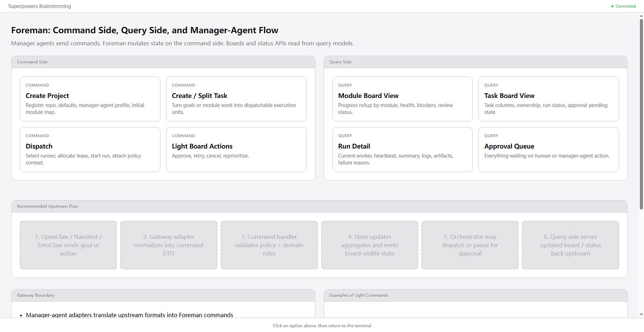Screen dimensions: 644x332
Task: Select step 6 Query side serves
Action: tap(570, 245)
